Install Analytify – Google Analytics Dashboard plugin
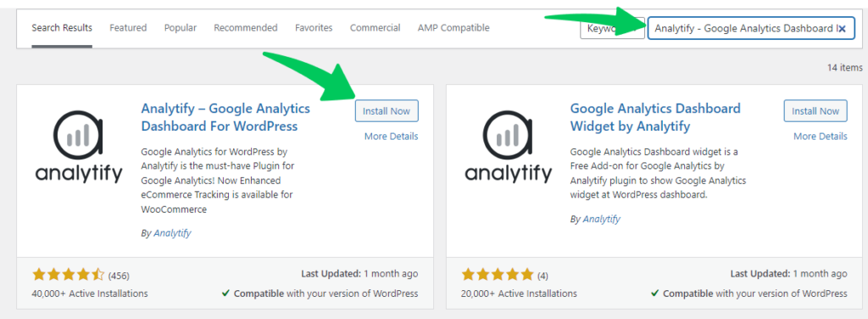 [387, 111]
